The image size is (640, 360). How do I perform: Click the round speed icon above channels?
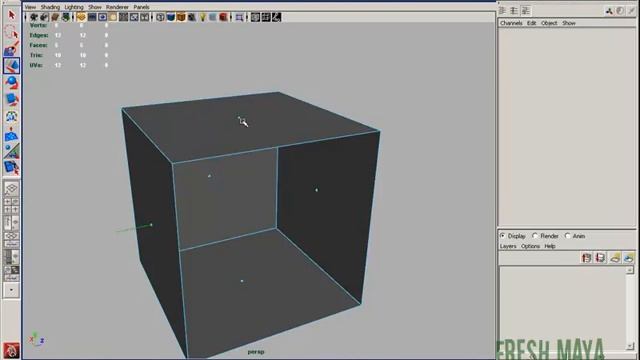point(620,11)
